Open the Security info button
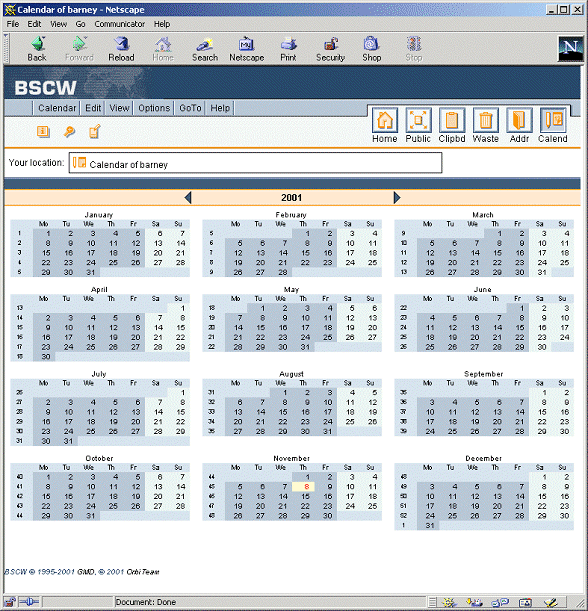The image size is (588, 611). point(330,49)
